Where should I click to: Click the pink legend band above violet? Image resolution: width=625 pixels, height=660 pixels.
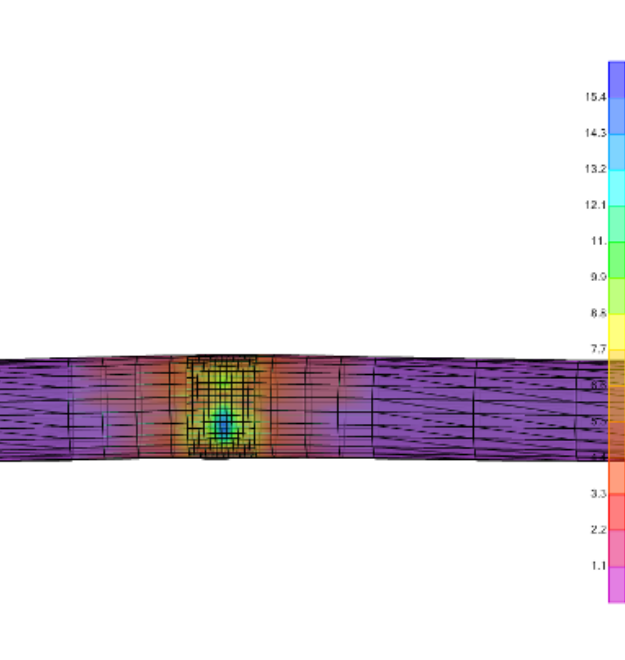(x=617, y=548)
